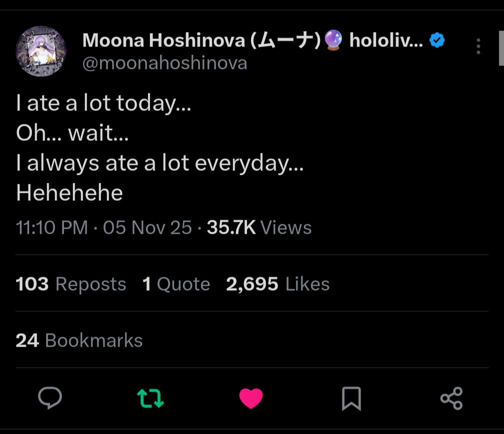Click the 11:10 PM timestamp
This screenshot has width=504, height=434.
tap(52, 228)
